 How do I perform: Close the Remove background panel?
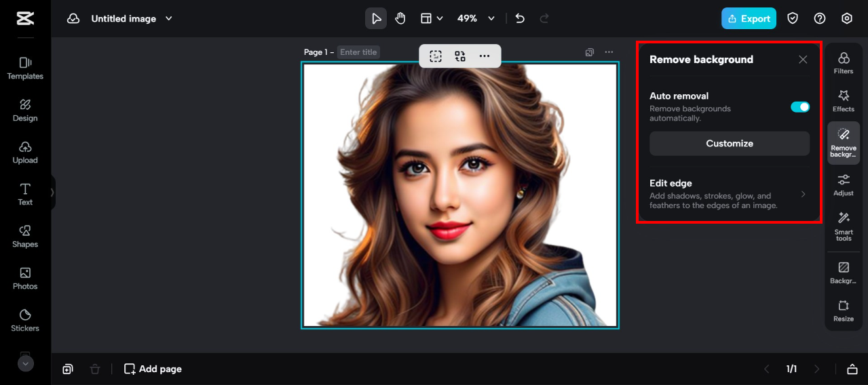click(x=803, y=60)
